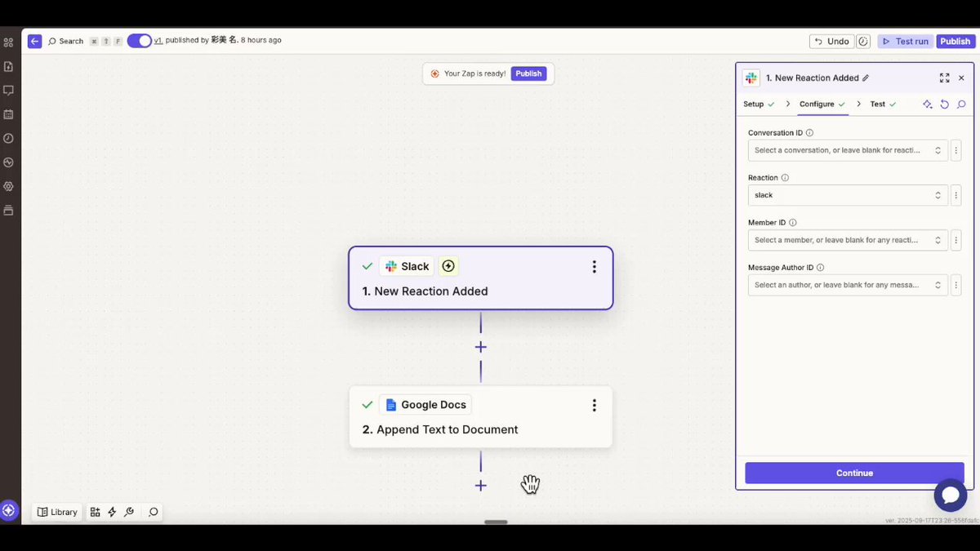Open the settings gear icon in sidebar
This screenshot has height=551, width=980.
tap(8, 186)
